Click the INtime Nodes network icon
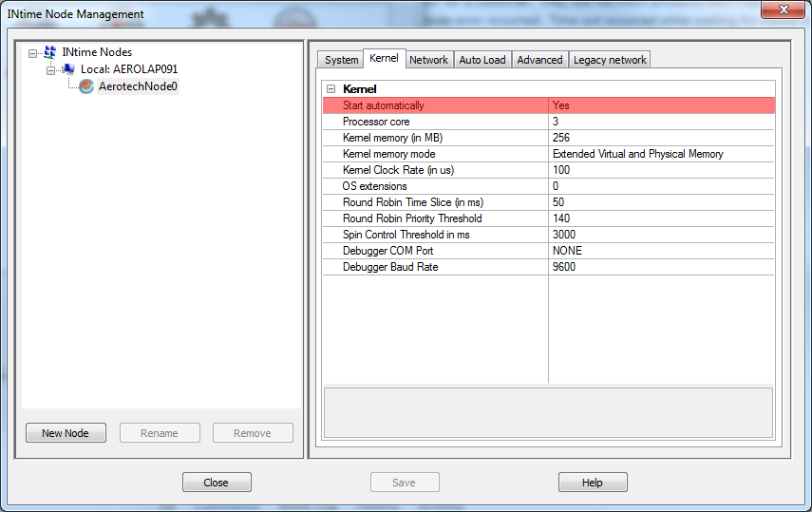 pyautogui.click(x=49, y=52)
